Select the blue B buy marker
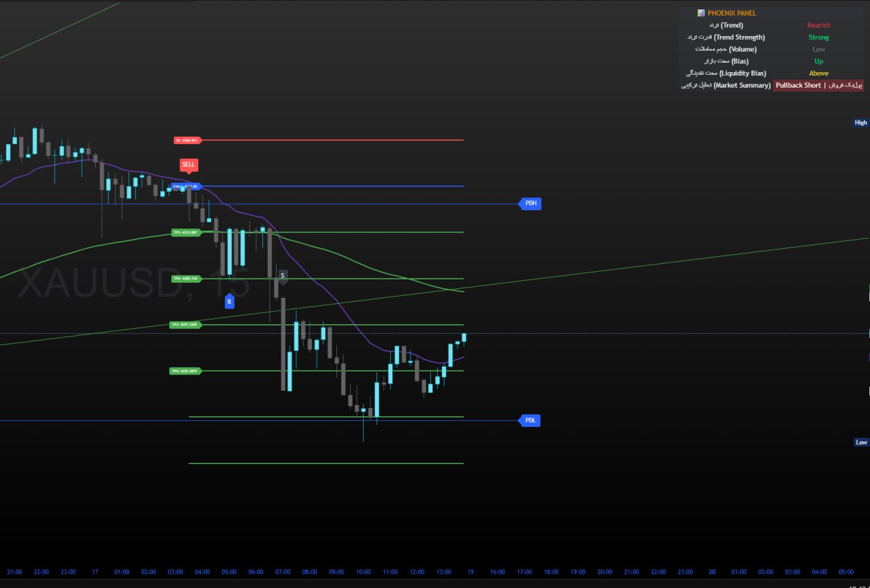 (x=229, y=301)
